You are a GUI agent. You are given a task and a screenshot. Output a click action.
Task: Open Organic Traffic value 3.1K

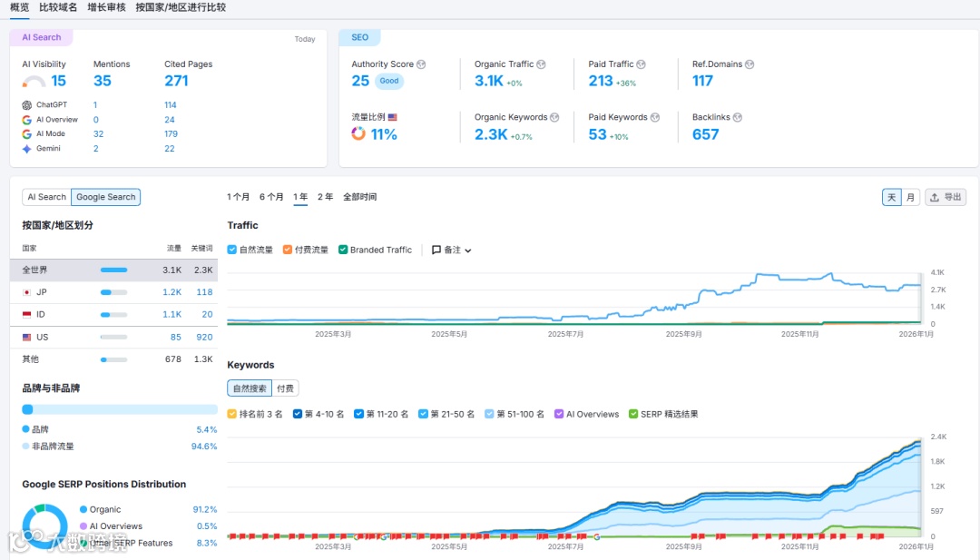489,82
